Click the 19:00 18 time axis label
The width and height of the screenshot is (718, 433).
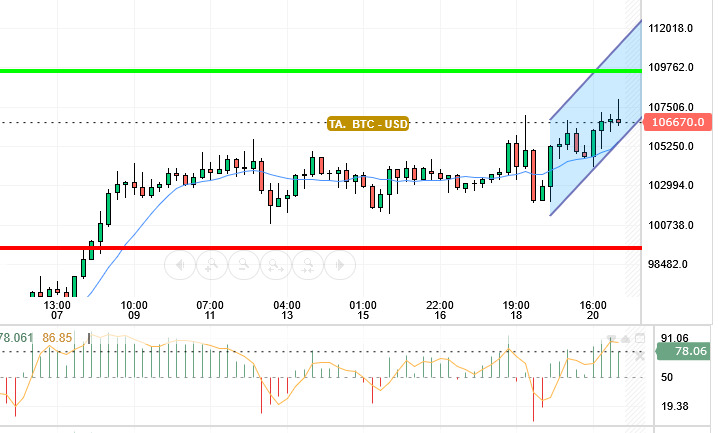pos(516,310)
